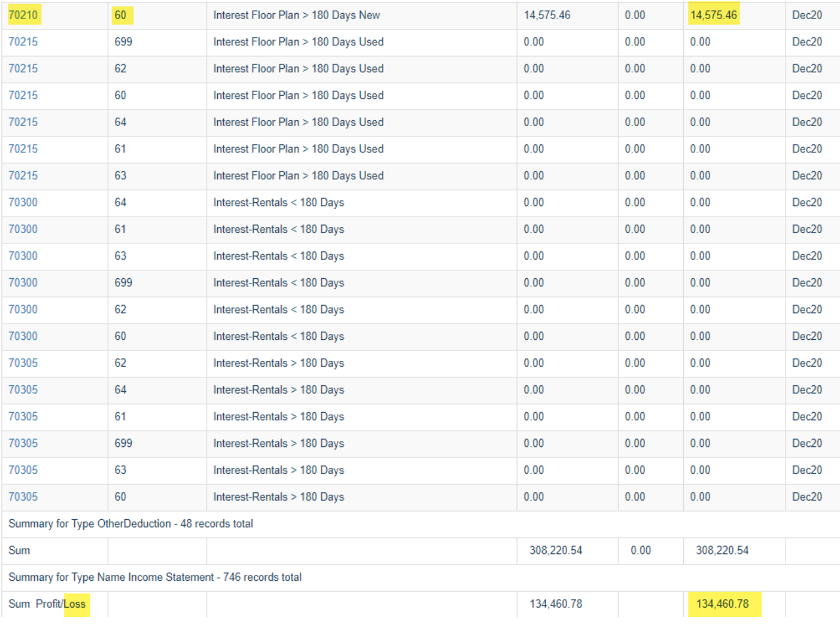Select the Sum Profit/Loss label cell
840x630 pixels.
click(54, 604)
